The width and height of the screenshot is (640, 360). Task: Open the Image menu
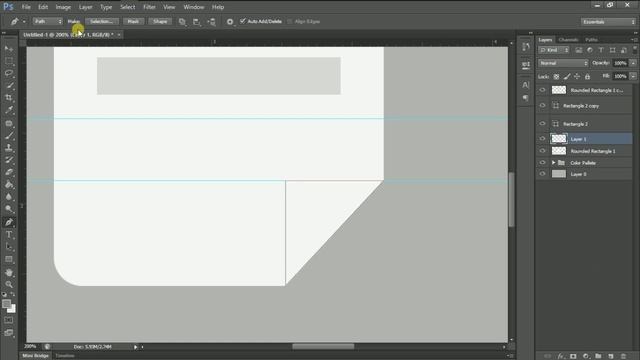tap(63, 7)
